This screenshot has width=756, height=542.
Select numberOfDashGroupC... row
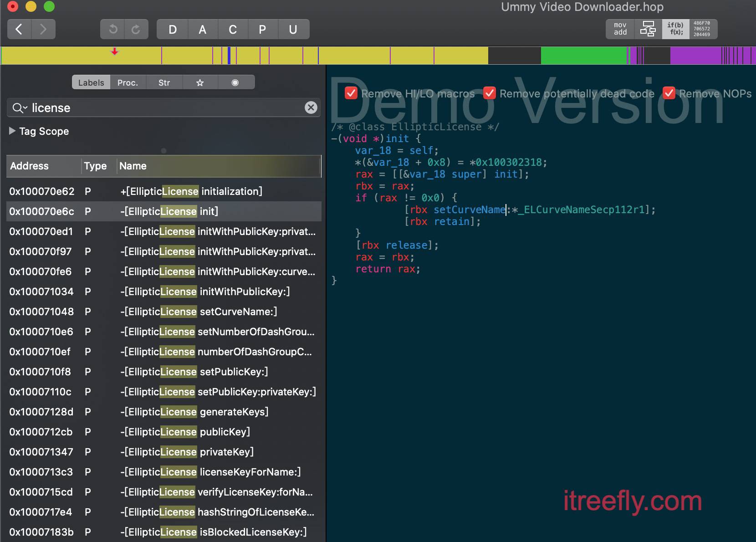click(x=164, y=352)
